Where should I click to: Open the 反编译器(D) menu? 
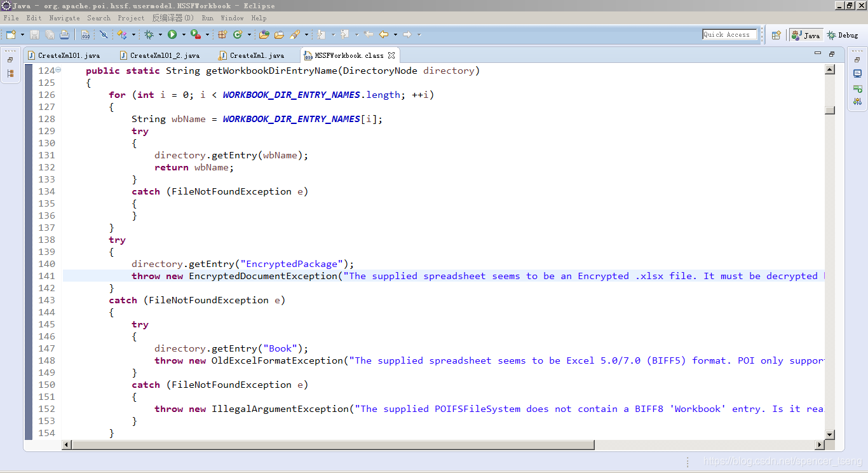pyautogui.click(x=173, y=18)
